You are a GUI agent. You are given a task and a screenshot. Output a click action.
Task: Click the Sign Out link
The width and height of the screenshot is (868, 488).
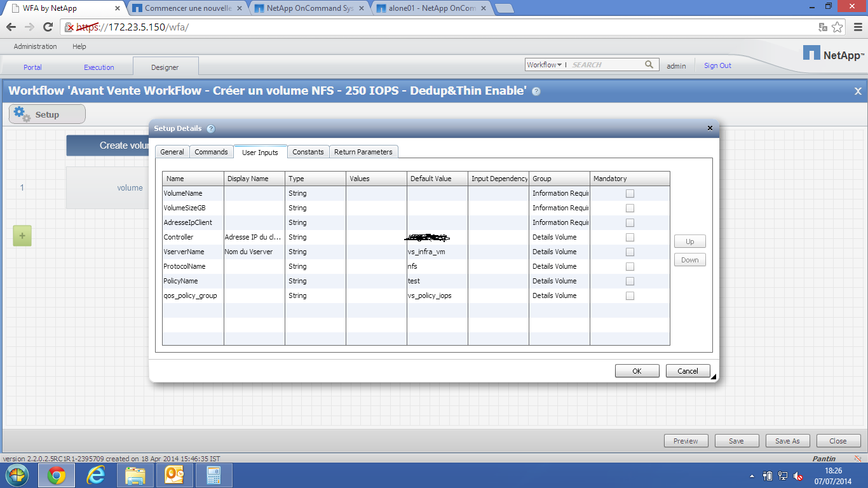(717, 65)
